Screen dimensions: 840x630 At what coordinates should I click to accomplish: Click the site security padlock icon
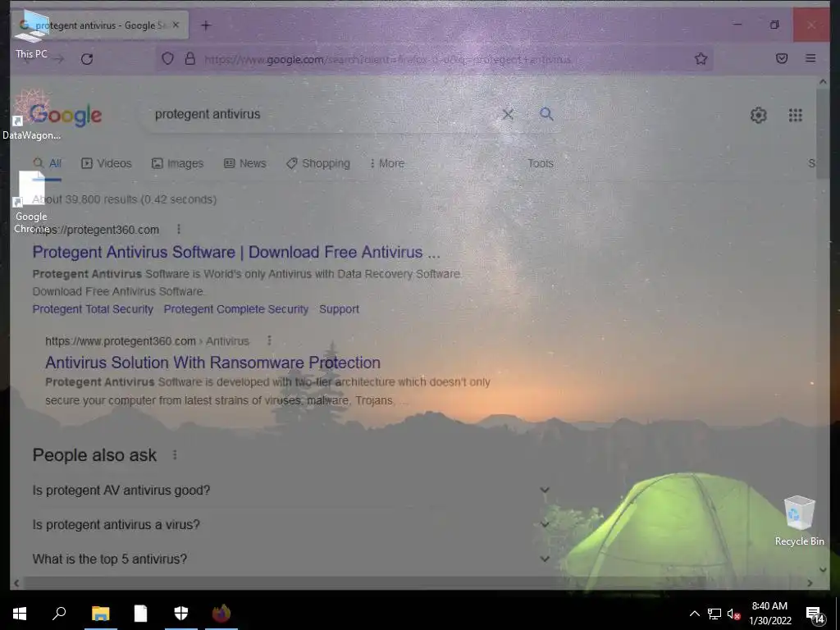190,59
